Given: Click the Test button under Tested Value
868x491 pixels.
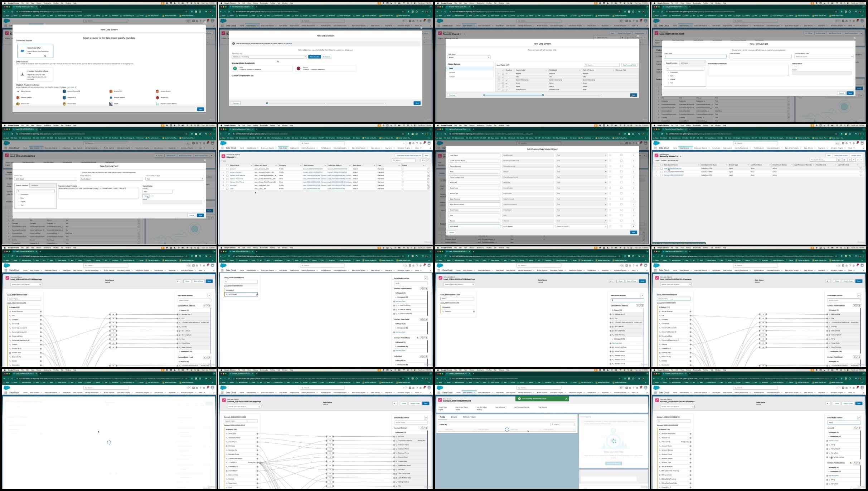Looking at the screenshot, I should [x=146, y=196].
